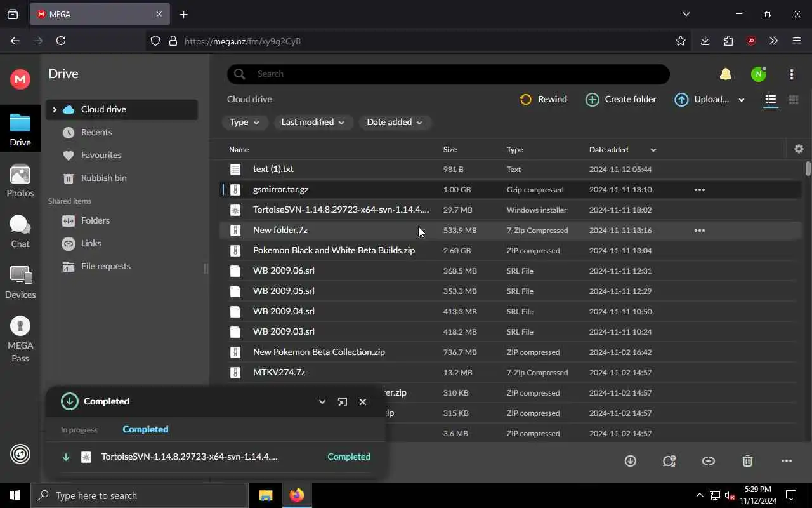The height and width of the screenshot is (508, 812).
Task: Click browser address bar URL
Action: pyautogui.click(x=242, y=41)
